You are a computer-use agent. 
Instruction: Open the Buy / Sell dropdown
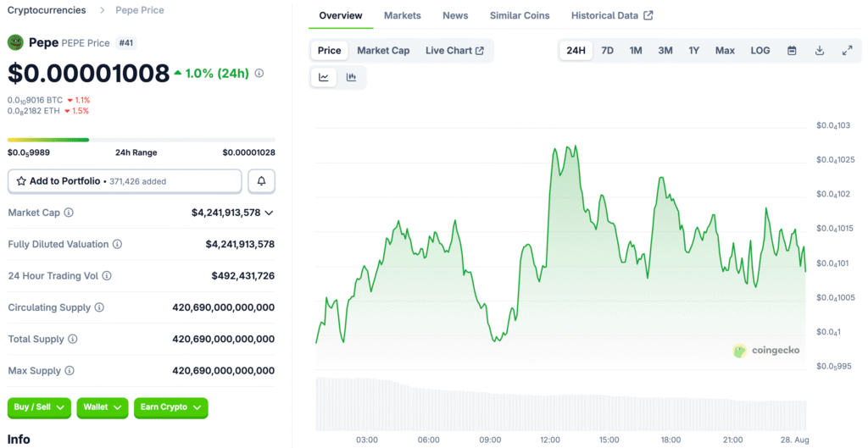click(x=39, y=407)
